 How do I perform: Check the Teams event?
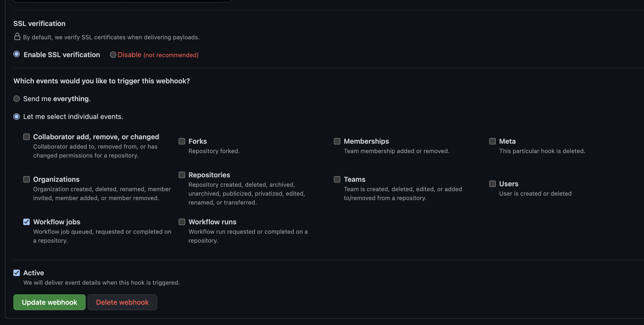click(x=337, y=179)
